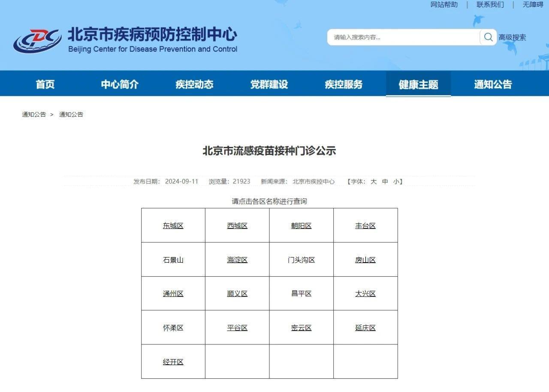549x392 pixels.
Task: Set font size to 大 (large)
Action: (374, 182)
